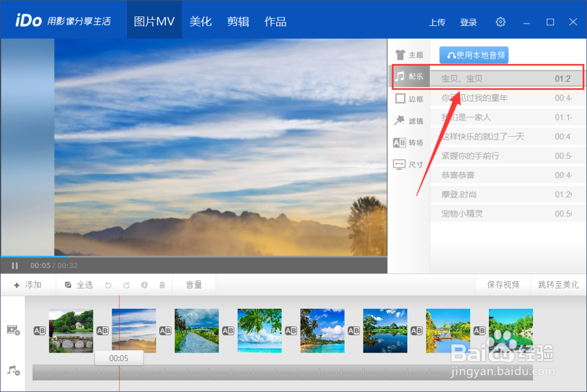Click 跳转至美化 button
587x392 pixels.
click(x=559, y=285)
